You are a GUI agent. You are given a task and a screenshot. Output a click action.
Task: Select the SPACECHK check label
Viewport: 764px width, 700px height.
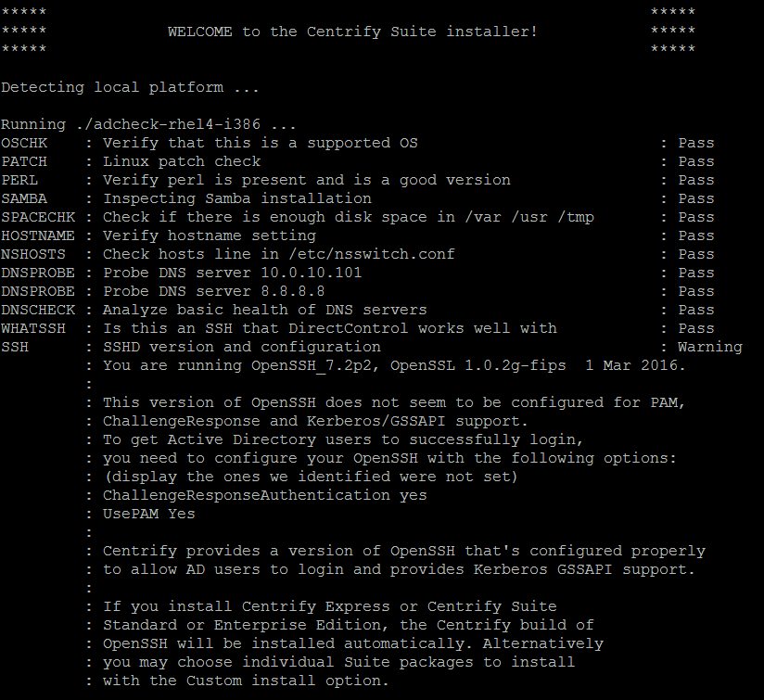[38, 217]
